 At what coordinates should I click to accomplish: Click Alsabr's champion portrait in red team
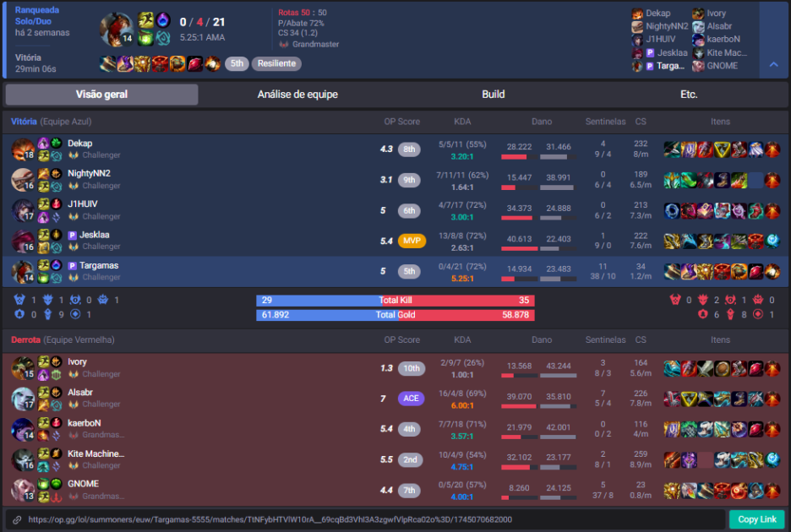click(x=22, y=398)
